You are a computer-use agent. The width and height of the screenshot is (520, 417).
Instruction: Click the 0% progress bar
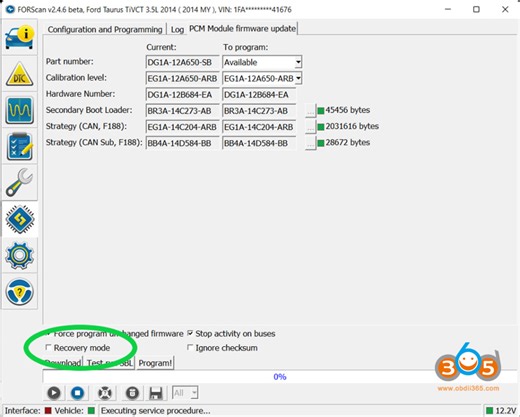pyautogui.click(x=280, y=377)
